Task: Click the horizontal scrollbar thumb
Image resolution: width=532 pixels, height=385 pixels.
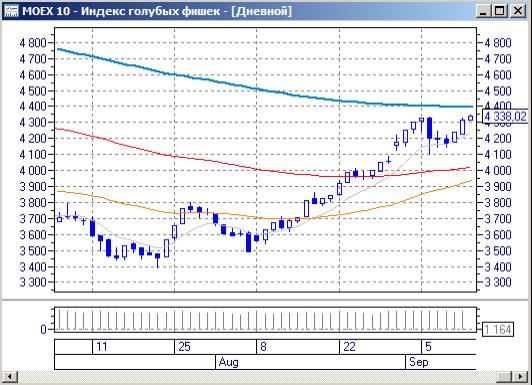Action: [505, 376]
